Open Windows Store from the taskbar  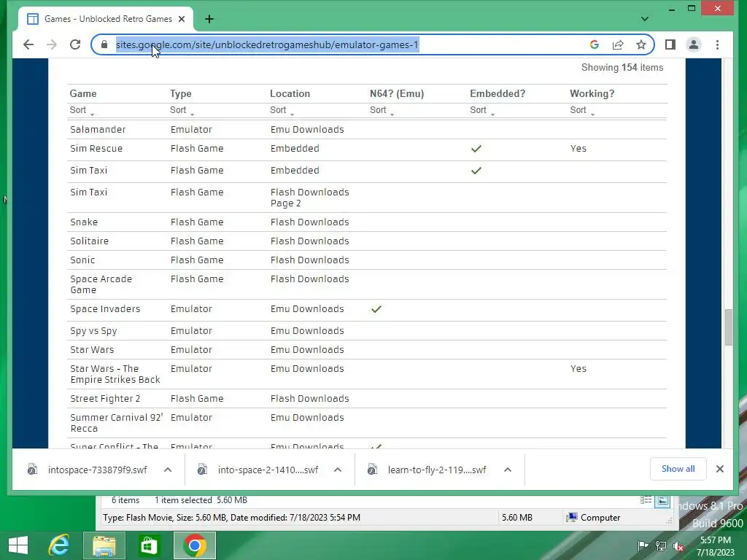[149, 545]
